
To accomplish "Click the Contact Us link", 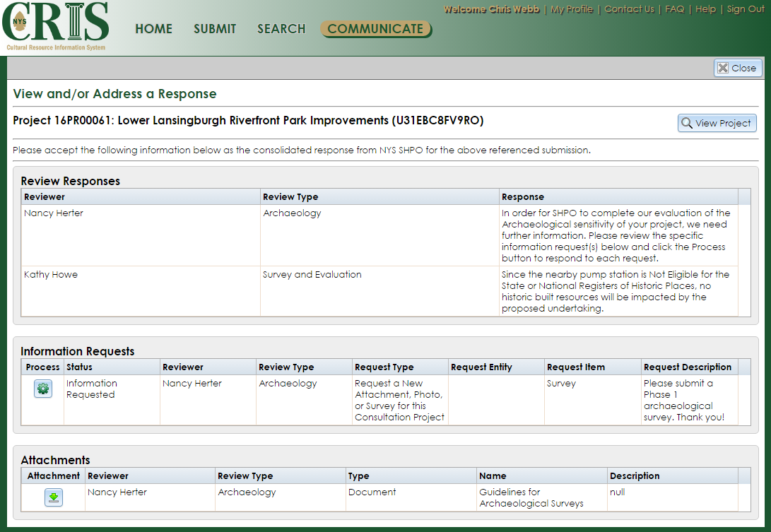I will point(629,9).
